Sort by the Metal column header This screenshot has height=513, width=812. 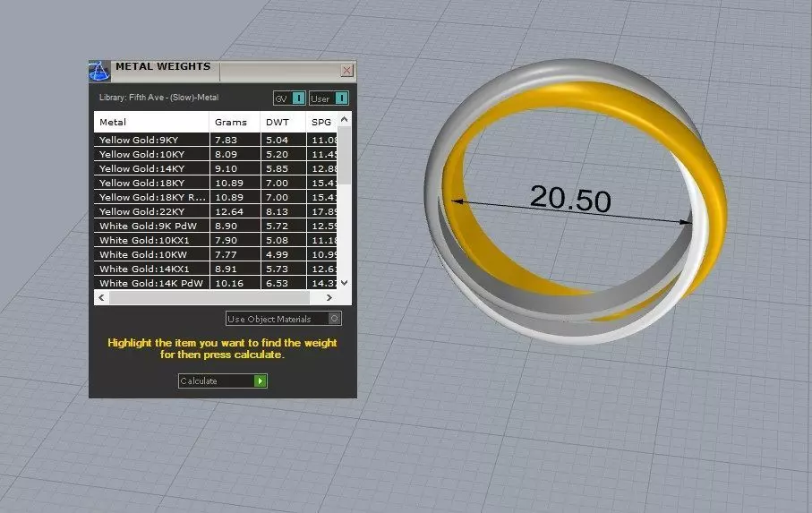coord(151,122)
